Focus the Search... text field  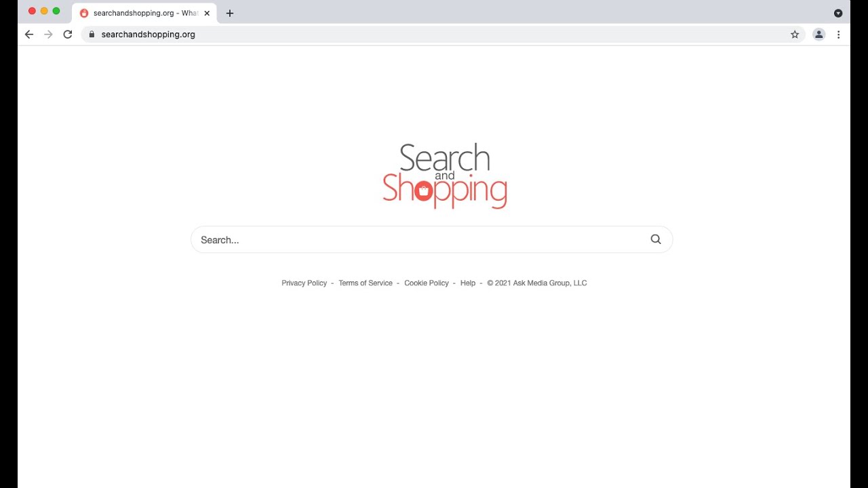[x=431, y=240]
